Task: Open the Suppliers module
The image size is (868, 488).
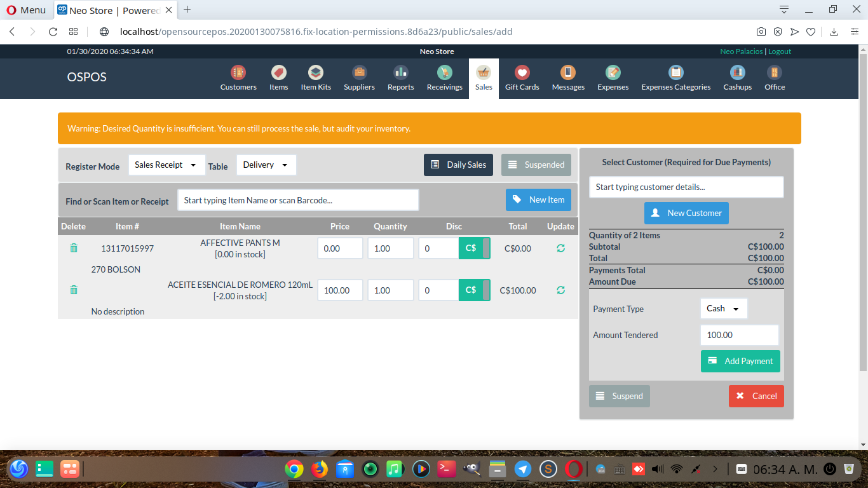Action: point(359,78)
